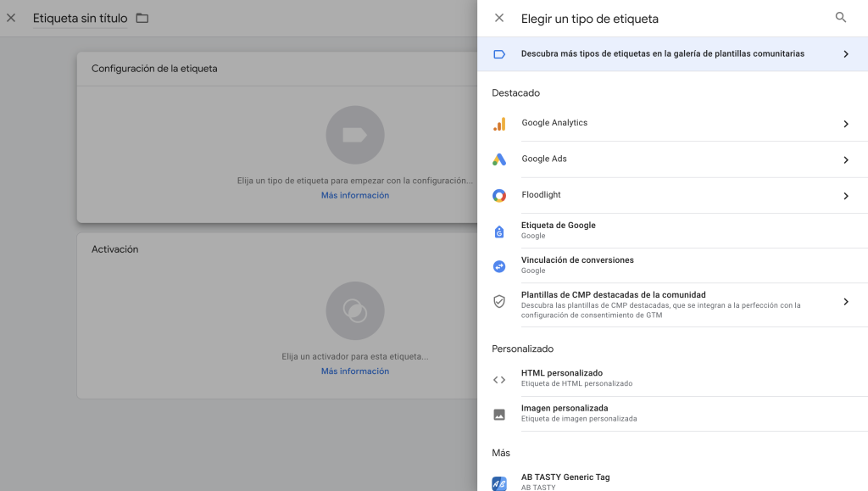Click the CMP templates shield icon

coord(498,301)
